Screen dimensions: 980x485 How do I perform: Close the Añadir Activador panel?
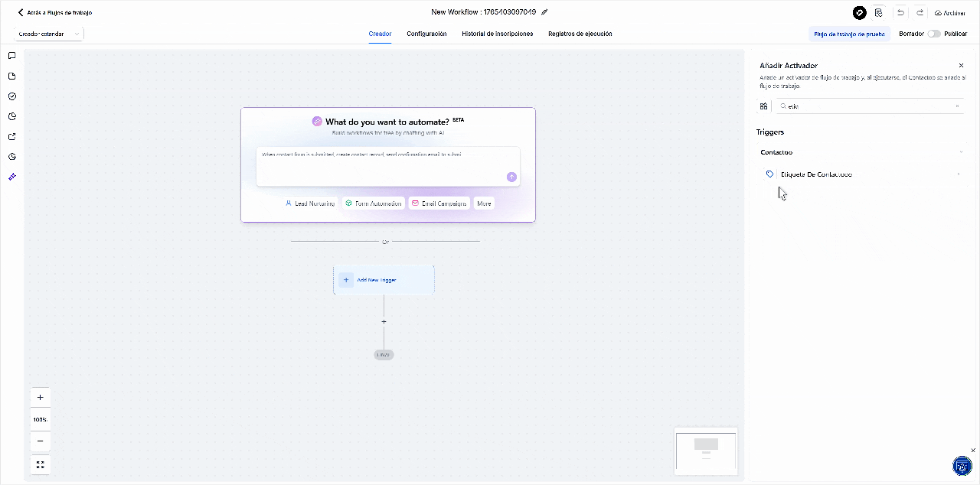(x=961, y=66)
